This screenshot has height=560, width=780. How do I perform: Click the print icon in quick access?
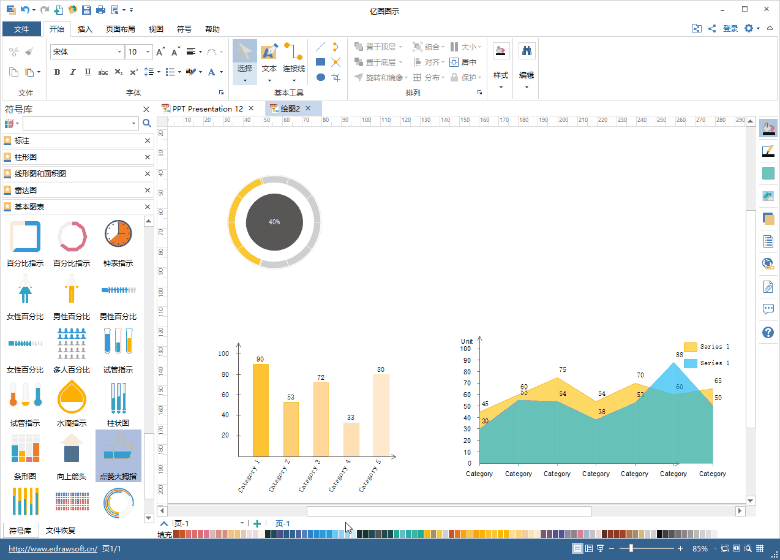[100, 9]
